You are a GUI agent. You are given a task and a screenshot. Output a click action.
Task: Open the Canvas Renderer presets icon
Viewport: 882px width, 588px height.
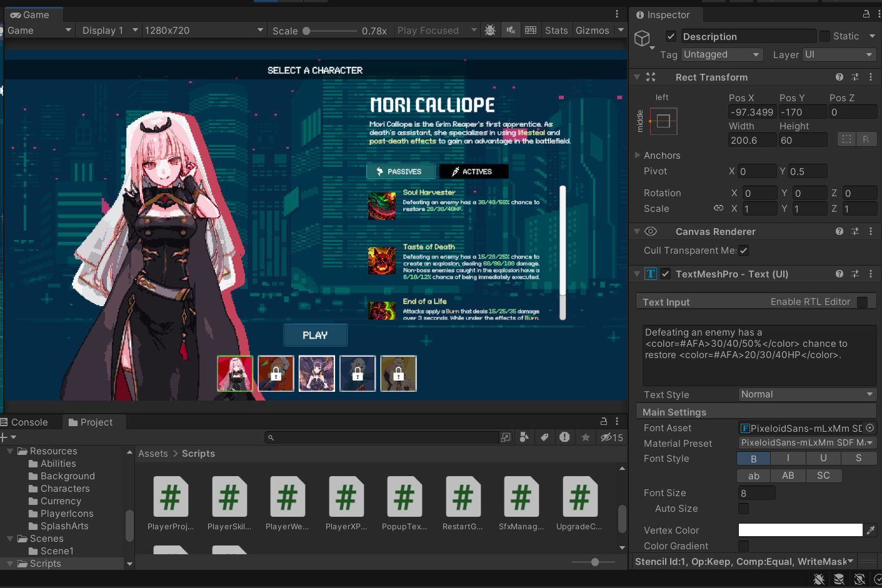(x=855, y=231)
